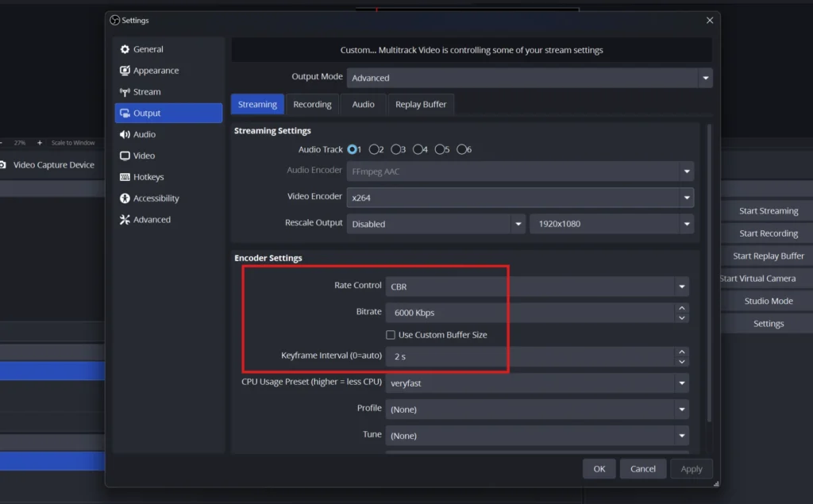Screen dimensions: 813x504
Task: Click the plus zoom icon in preview bar
Action: click(40, 143)
